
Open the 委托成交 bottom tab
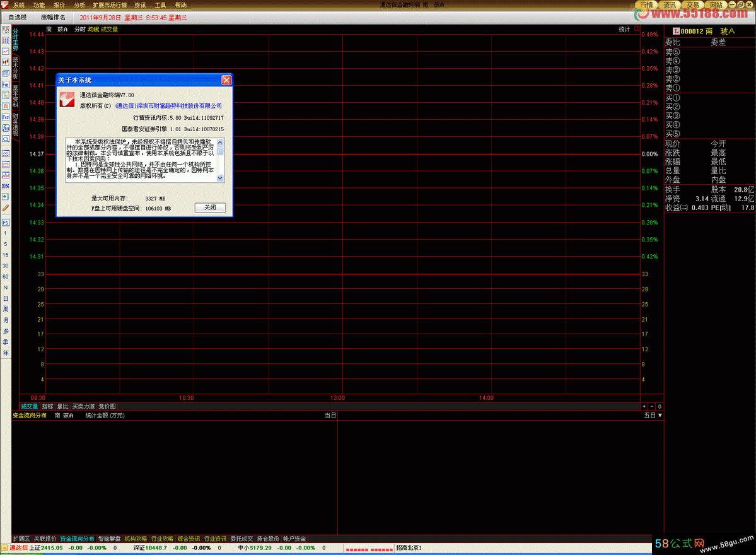(x=241, y=539)
